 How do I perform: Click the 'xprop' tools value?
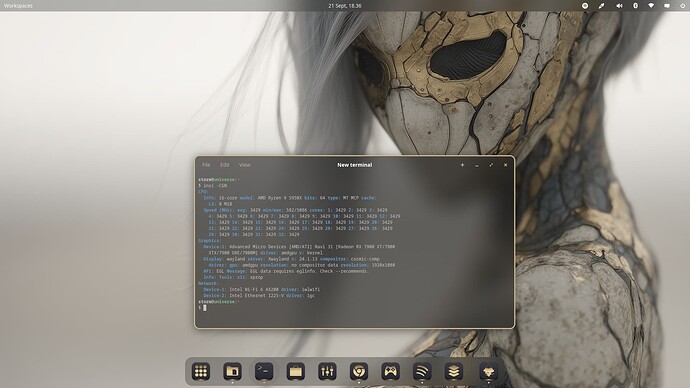pyautogui.click(x=256, y=277)
